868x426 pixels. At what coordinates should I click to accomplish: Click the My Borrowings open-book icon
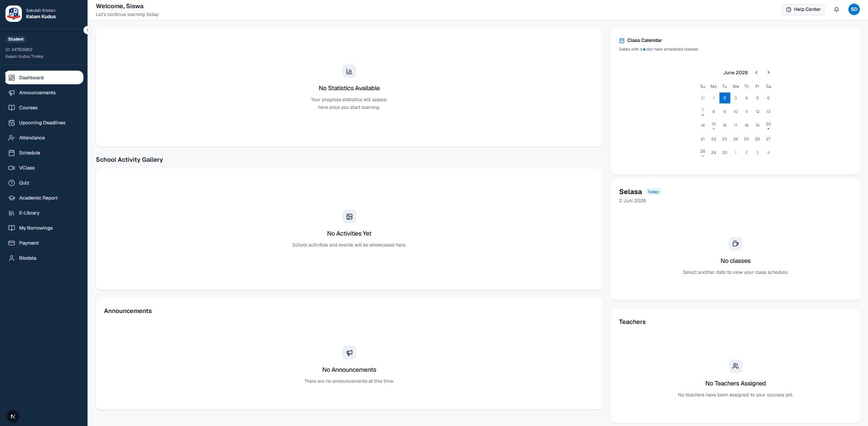tap(12, 228)
